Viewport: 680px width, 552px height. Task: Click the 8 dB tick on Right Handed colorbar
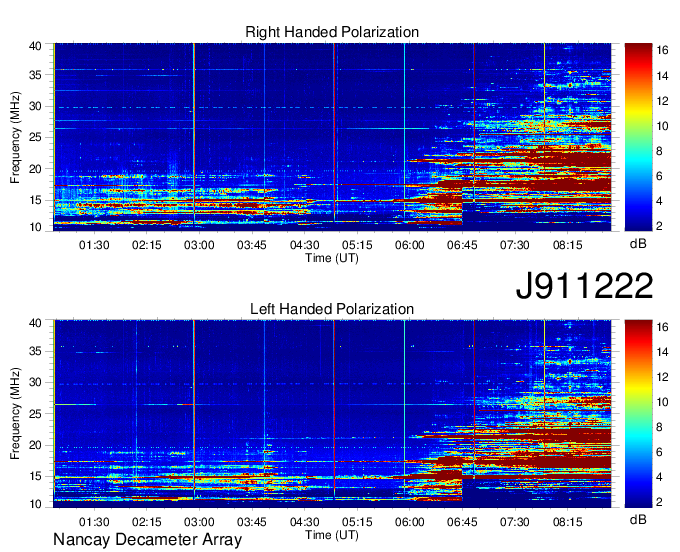tap(659, 151)
